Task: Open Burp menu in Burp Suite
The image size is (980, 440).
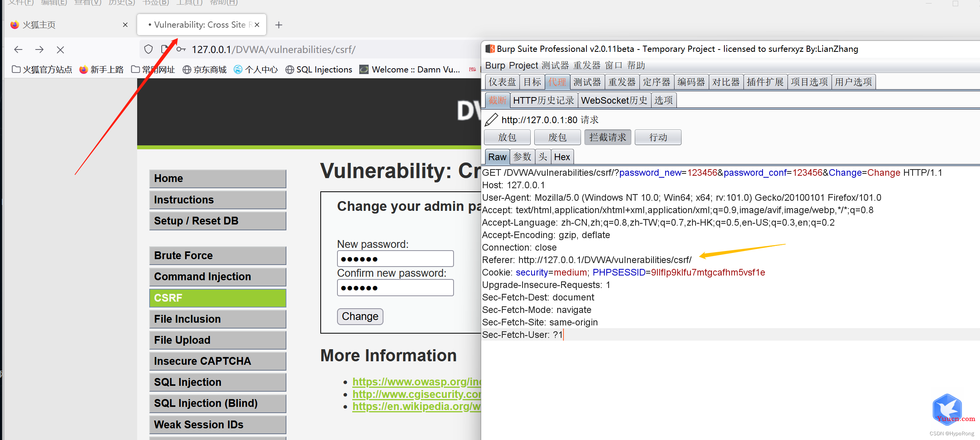Action: (x=495, y=65)
